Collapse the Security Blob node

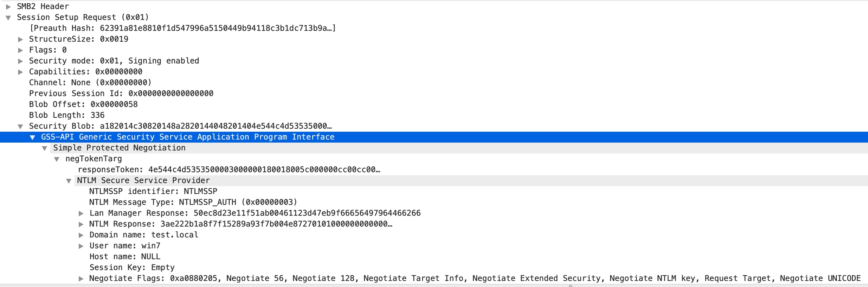tap(21, 127)
